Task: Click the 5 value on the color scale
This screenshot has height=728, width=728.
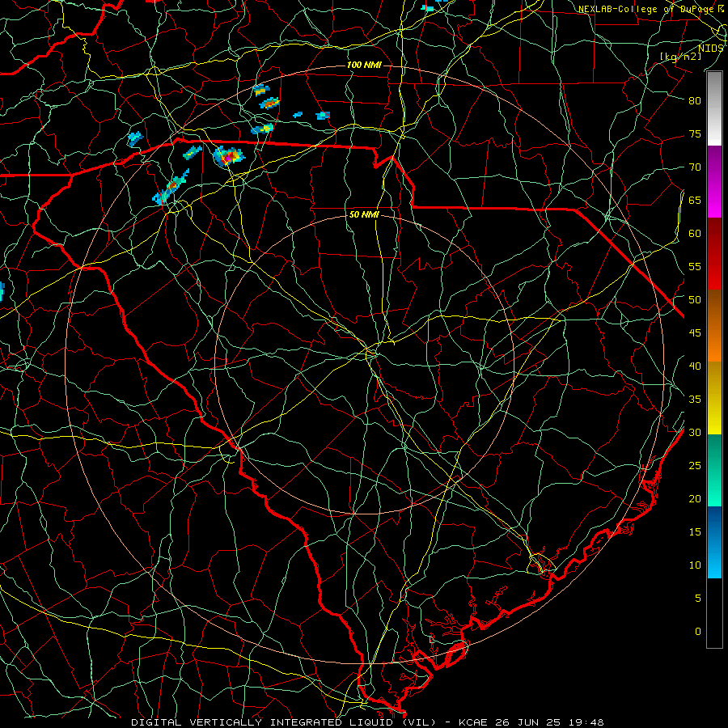Action: [698, 599]
